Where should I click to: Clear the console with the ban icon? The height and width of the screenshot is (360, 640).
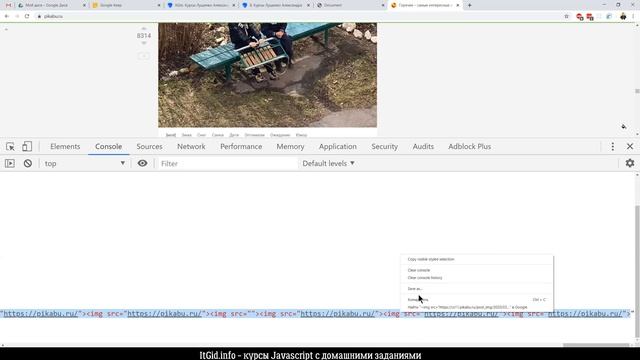(28, 163)
